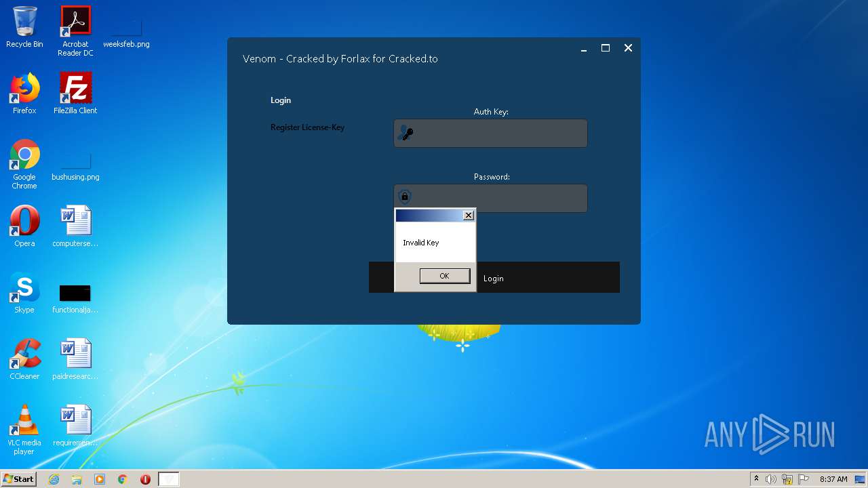Select the paidresearc... Word document
Viewport: 868px width, 488px height.
coord(75,359)
